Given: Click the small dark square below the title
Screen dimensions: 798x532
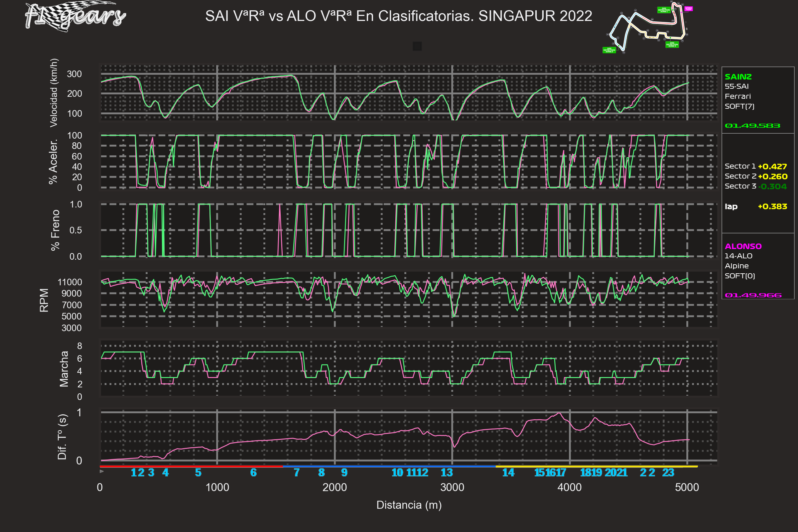Looking at the screenshot, I should click(417, 46).
